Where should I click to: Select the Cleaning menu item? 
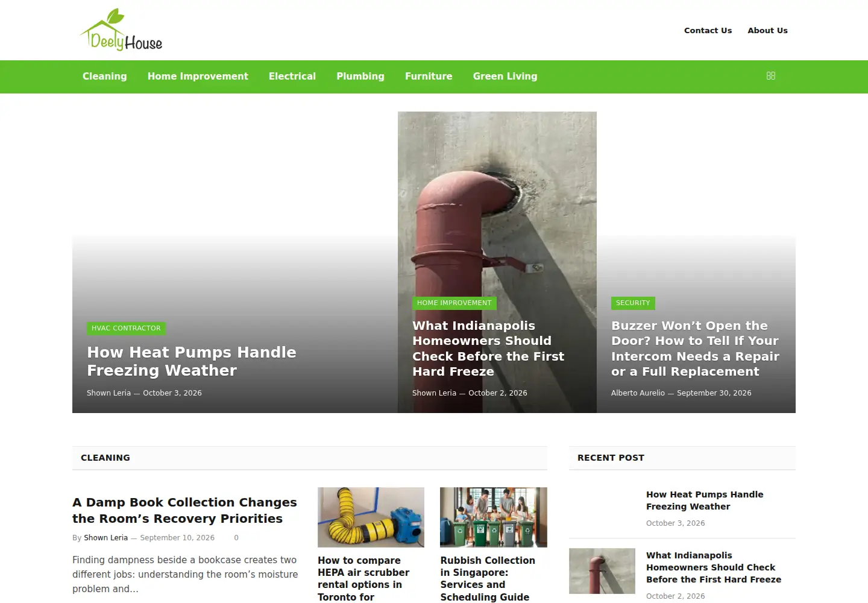click(x=105, y=77)
